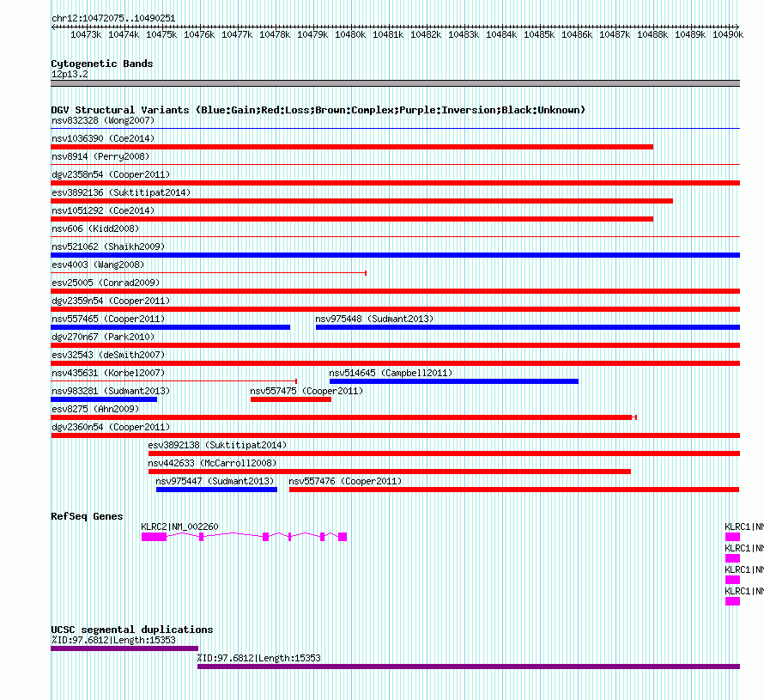Click the 10473k ruler tick label
This screenshot has width=764, height=700.
pos(86,34)
